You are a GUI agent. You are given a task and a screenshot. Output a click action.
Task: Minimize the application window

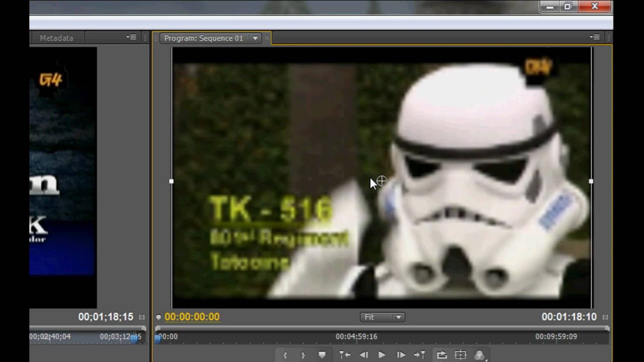point(550,7)
